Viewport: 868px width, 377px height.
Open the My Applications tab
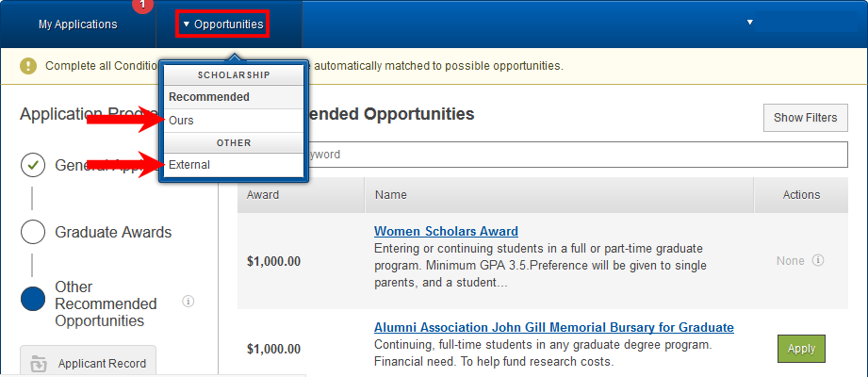pyautogui.click(x=78, y=25)
